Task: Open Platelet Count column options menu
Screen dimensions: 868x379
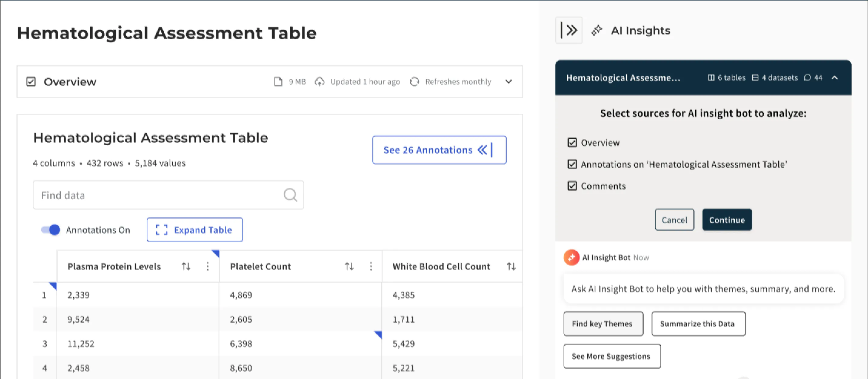Action: [x=371, y=266]
